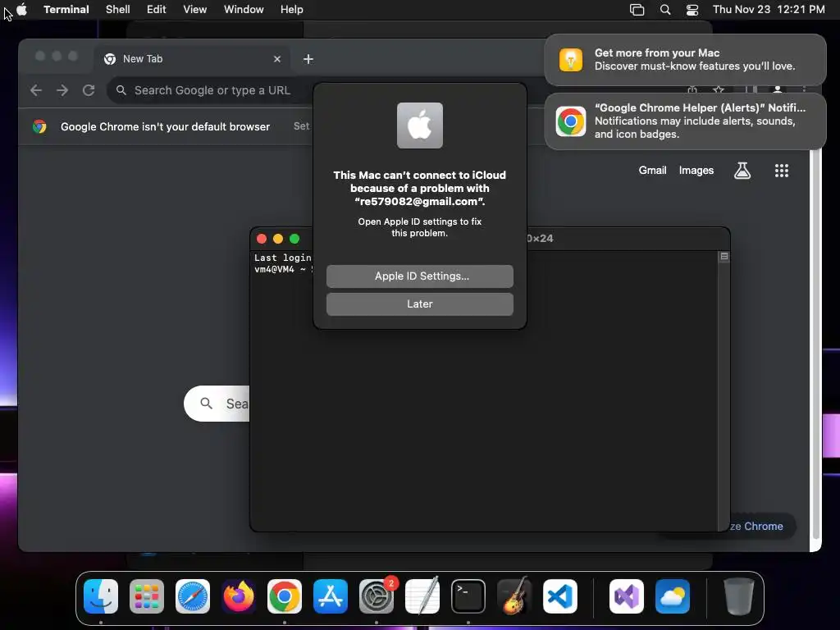The image size is (840, 630).
Task: Open System Settings from the Dock
Action: click(377, 596)
